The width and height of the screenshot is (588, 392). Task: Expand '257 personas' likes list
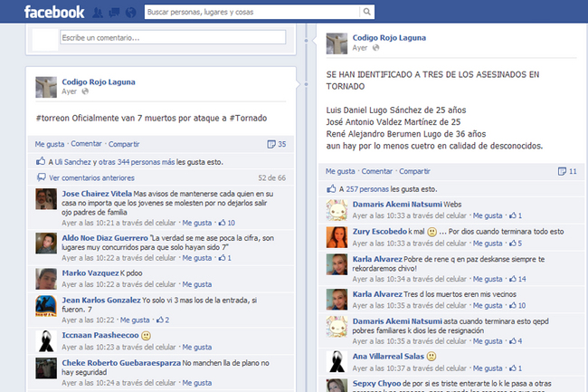tap(369, 189)
